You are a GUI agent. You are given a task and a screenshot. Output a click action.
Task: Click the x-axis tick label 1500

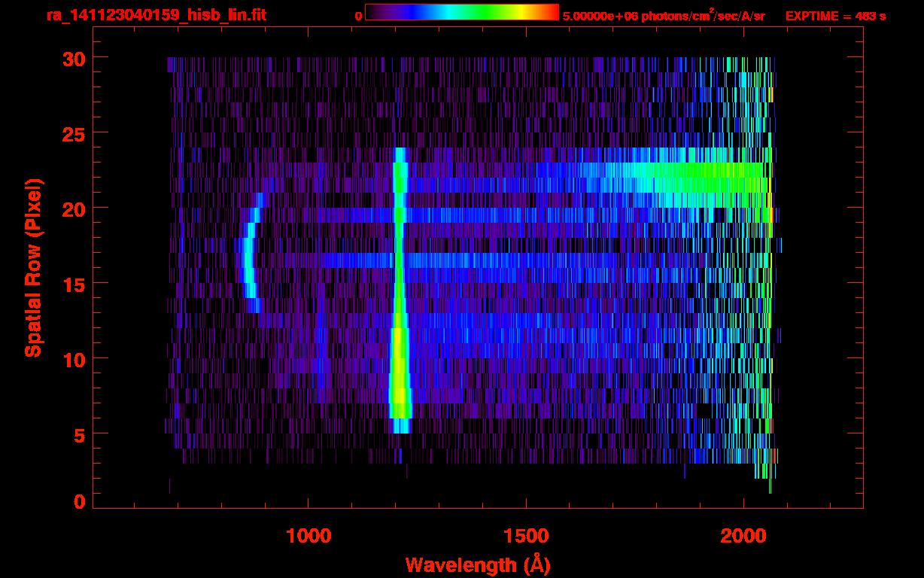coord(526,536)
